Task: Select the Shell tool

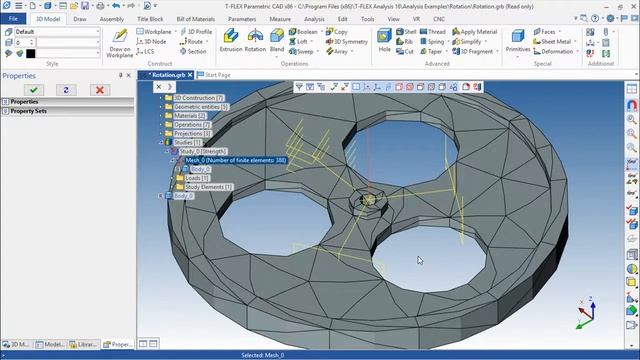Action: tap(406, 31)
